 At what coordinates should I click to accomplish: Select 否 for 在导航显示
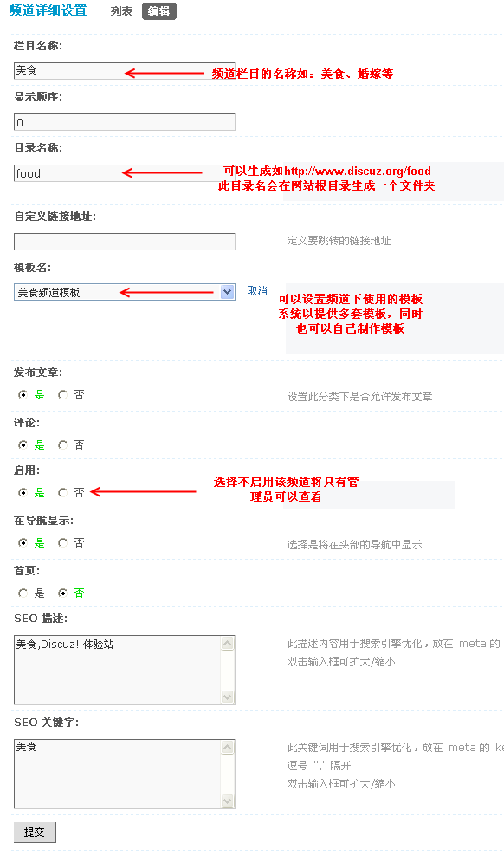pos(62,542)
